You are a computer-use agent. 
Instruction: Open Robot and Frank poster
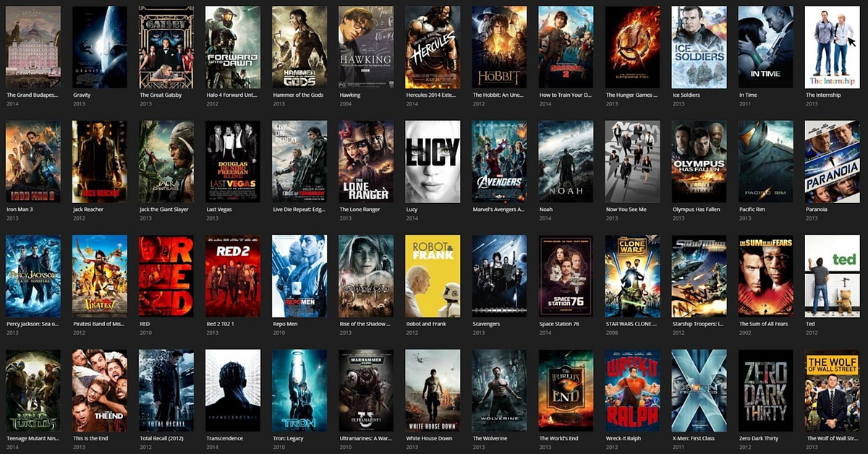(x=433, y=276)
